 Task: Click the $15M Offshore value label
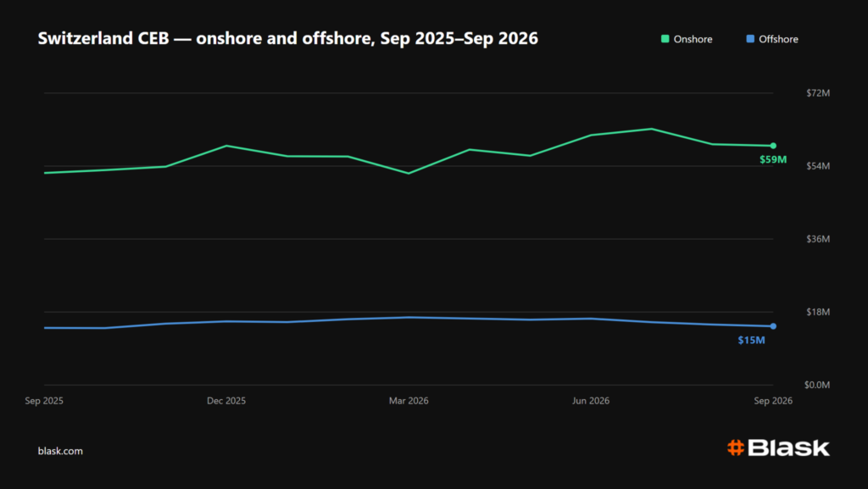pos(751,340)
